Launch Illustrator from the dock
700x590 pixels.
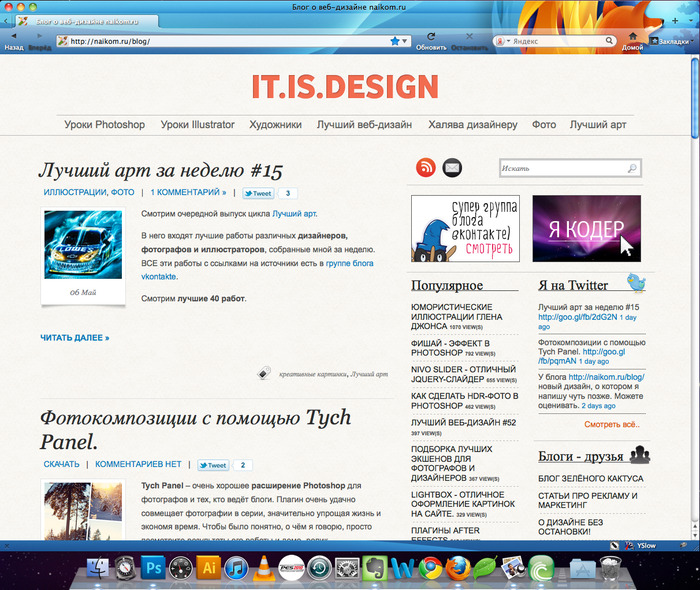tap(208, 568)
